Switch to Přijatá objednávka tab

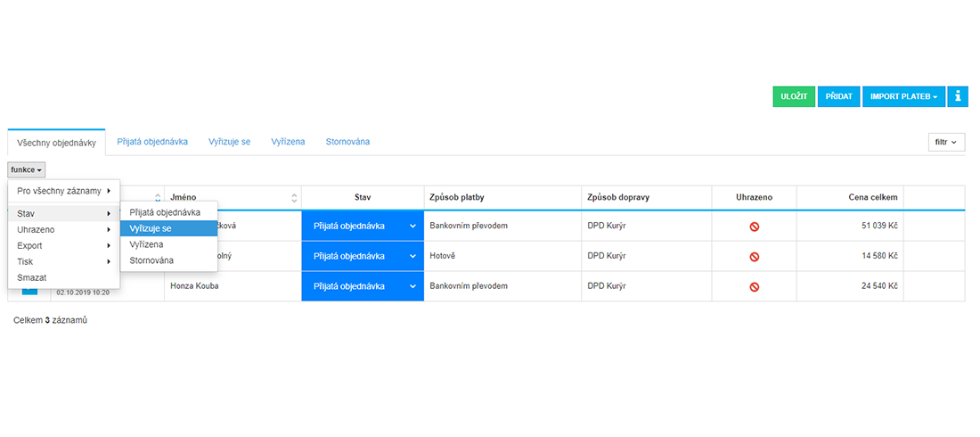(x=152, y=142)
